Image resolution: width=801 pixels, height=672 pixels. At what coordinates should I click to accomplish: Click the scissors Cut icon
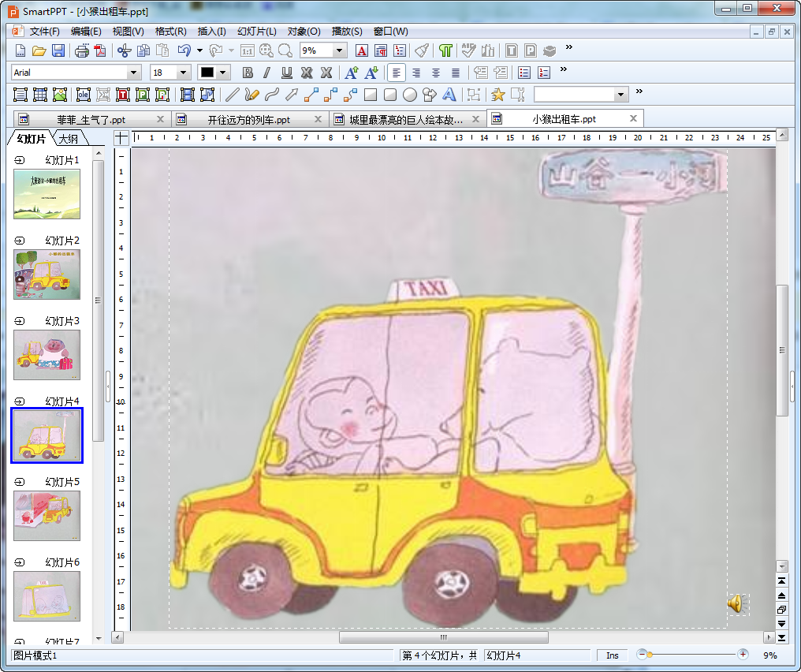[124, 51]
